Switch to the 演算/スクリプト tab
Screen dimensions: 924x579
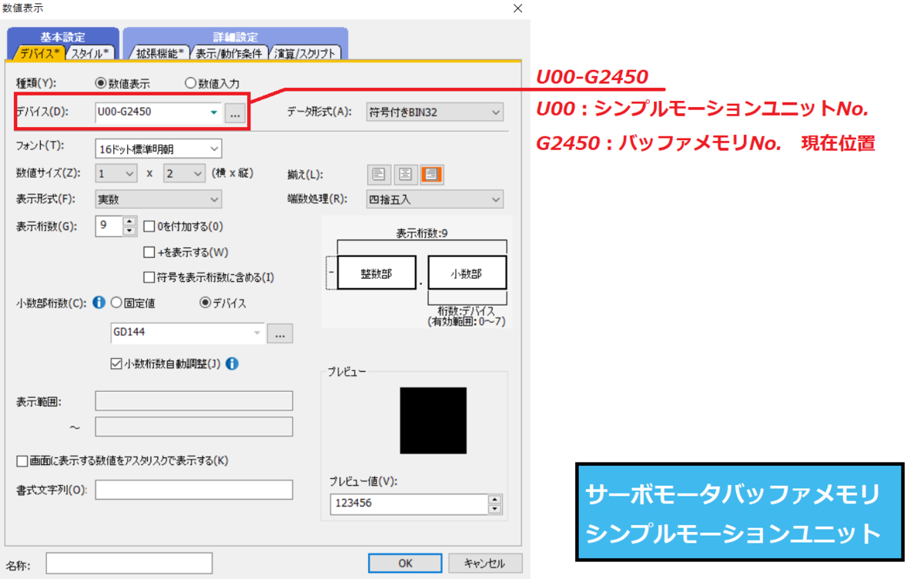(x=306, y=53)
